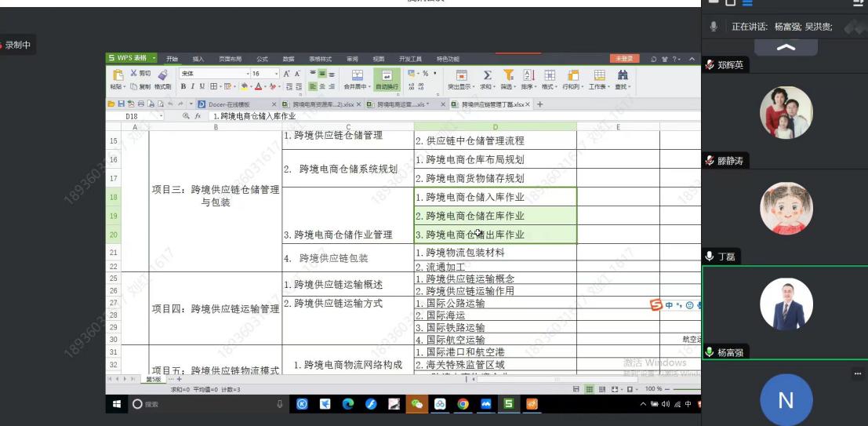Viewport: 868px width, 426px height.
Task: Click the 求和 AutoSum sigma icon
Action: coord(487,75)
